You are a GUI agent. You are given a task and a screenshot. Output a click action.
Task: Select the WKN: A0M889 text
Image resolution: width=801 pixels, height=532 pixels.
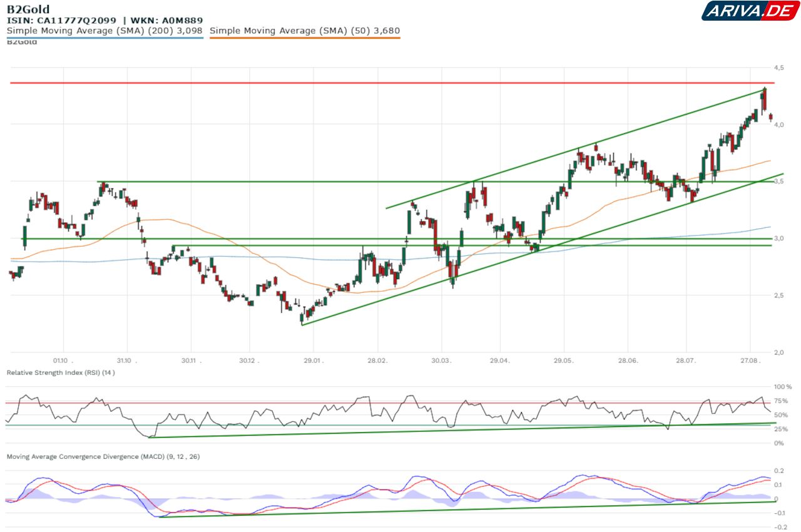point(166,21)
